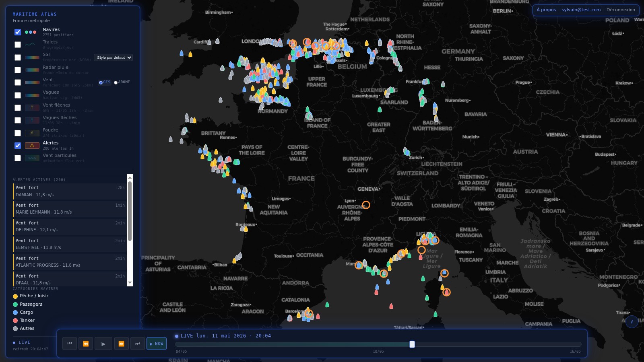This screenshot has height=362, width=644.
Task: Click the red Tanker category swatch
Action: (x=15, y=321)
